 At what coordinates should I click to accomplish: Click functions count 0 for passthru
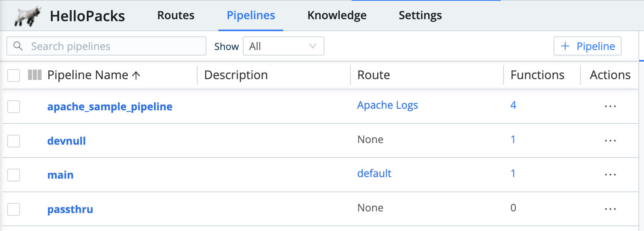(513, 208)
